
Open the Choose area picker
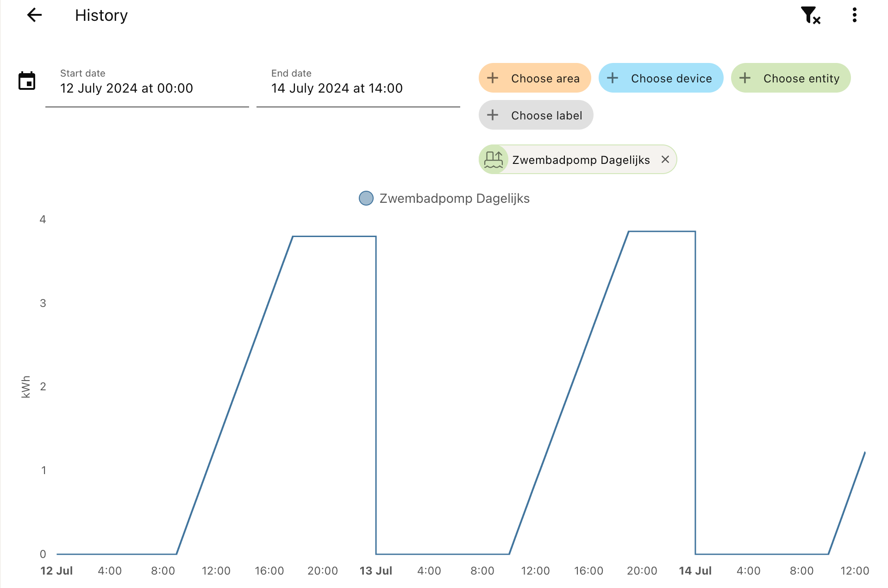pyautogui.click(x=535, y=78)
